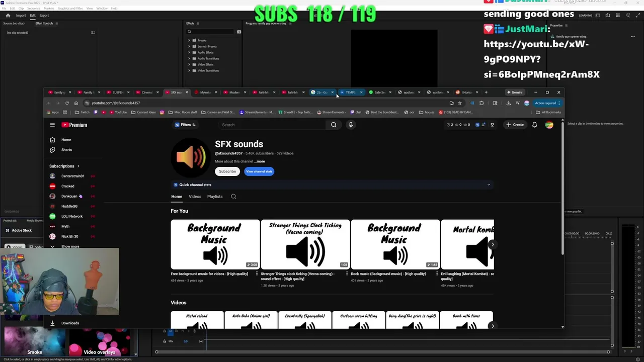Click the YouTube search magnifier button
The width and height of the screenshot is (644, 362).
334,125
